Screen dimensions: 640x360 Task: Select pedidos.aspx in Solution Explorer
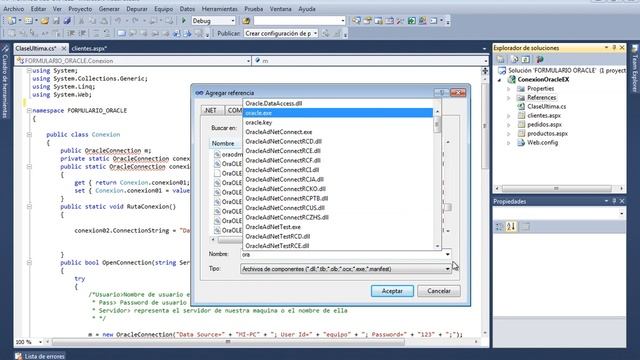pyautogui.click(x=544, y=125)
